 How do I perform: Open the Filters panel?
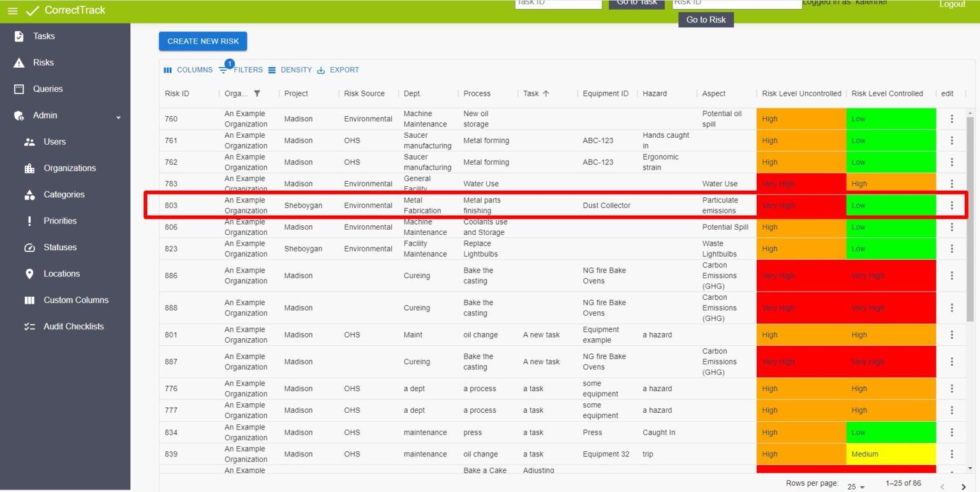pyautogui.click(x=241, y=70)
